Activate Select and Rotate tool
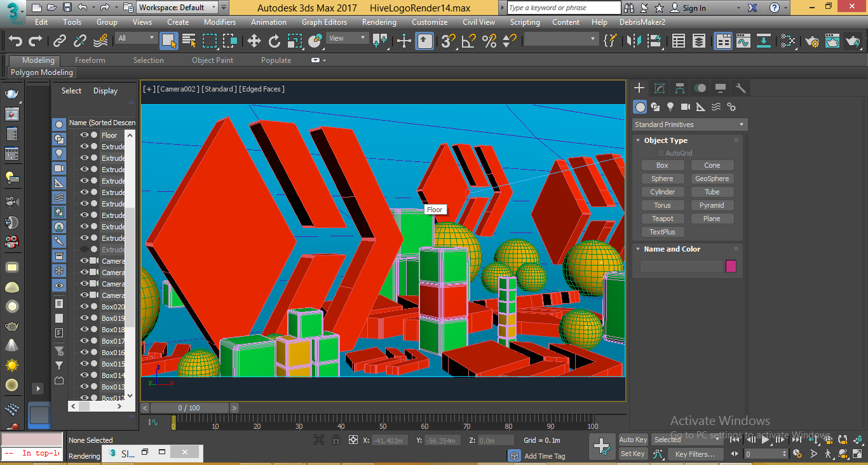 (275, 41)
